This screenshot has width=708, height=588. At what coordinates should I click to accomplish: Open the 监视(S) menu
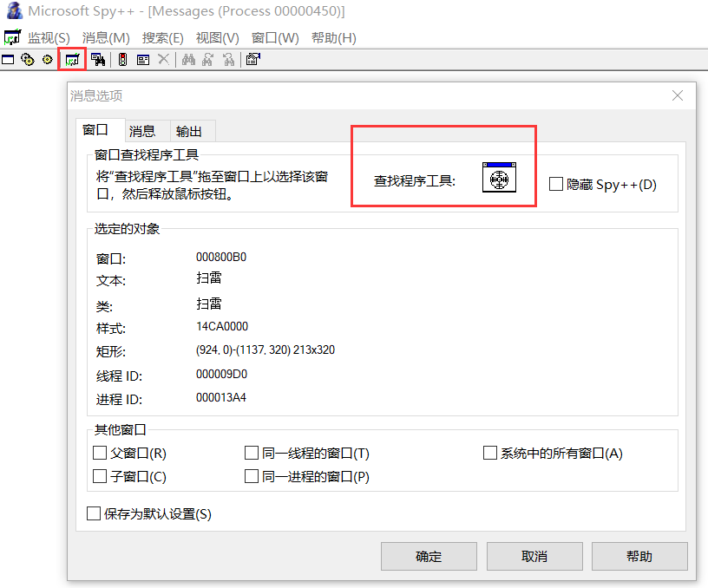[x=49, y=38]
